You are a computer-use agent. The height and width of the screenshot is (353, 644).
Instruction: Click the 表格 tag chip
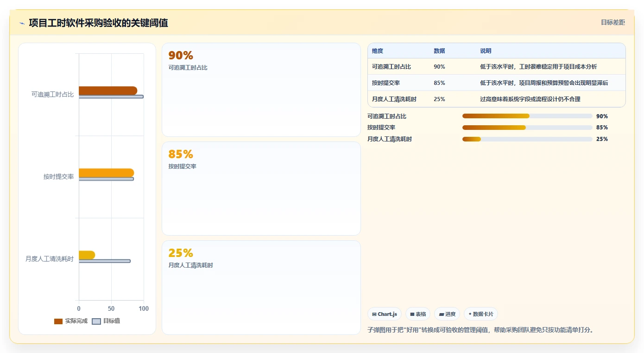418,314
